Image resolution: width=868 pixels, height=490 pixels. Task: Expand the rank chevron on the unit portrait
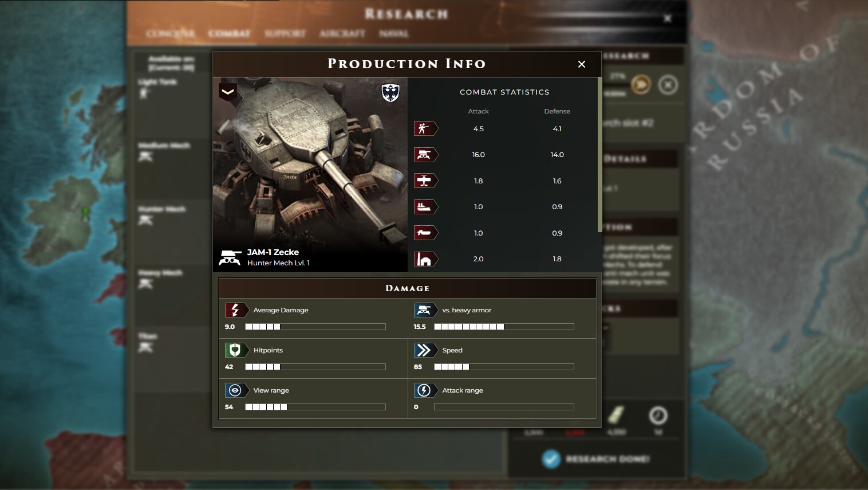(228, 92)
